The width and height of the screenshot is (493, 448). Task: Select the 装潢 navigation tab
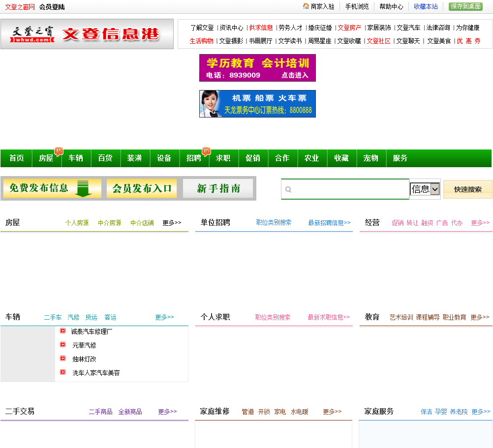pos(135,158)
